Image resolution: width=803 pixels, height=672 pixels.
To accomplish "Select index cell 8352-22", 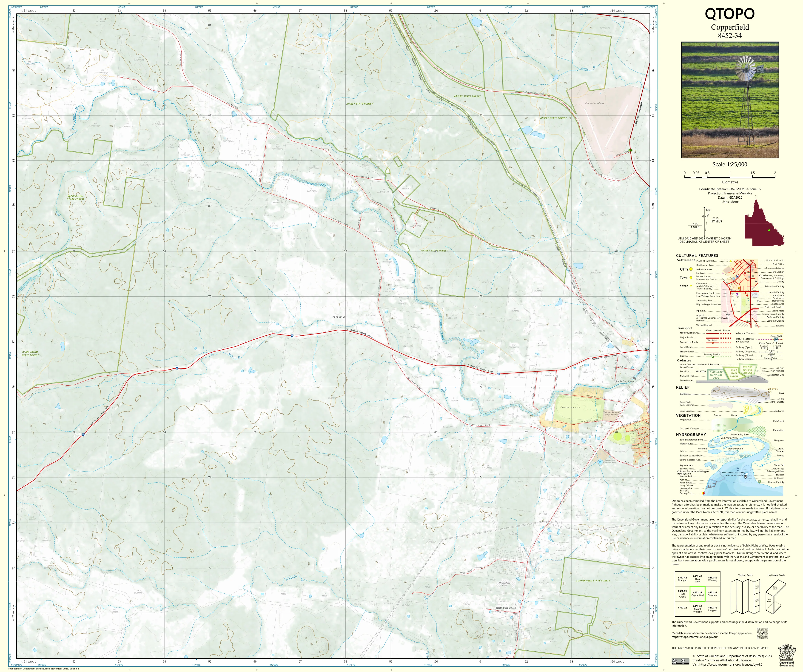I will 682,609.
